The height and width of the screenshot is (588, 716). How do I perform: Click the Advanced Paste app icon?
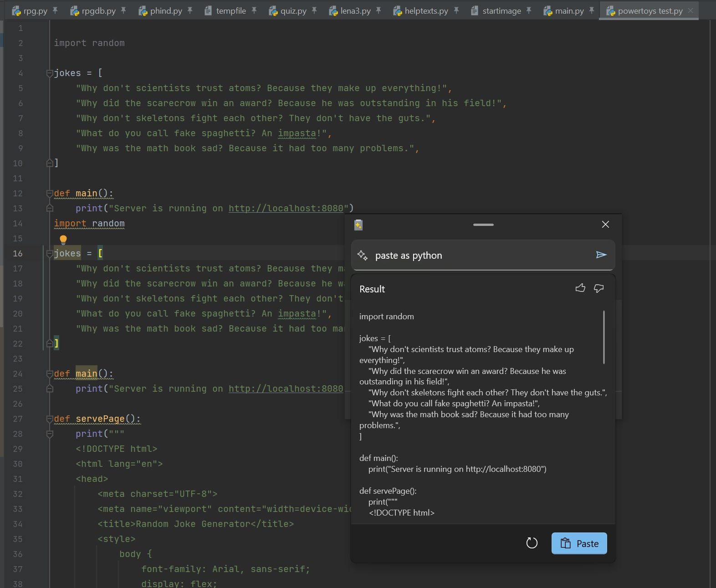(358, 225)
